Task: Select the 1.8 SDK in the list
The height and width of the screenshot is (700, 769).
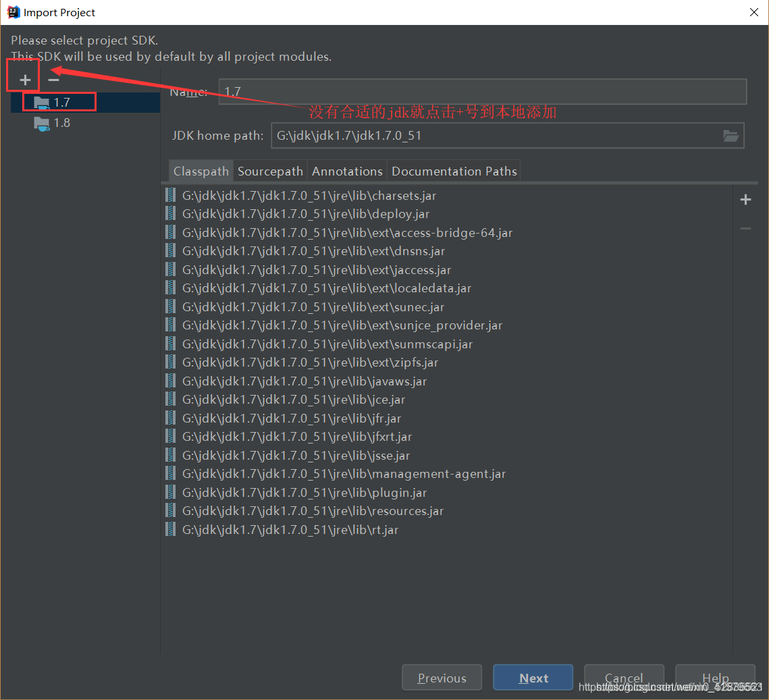Action: point(85,123)
